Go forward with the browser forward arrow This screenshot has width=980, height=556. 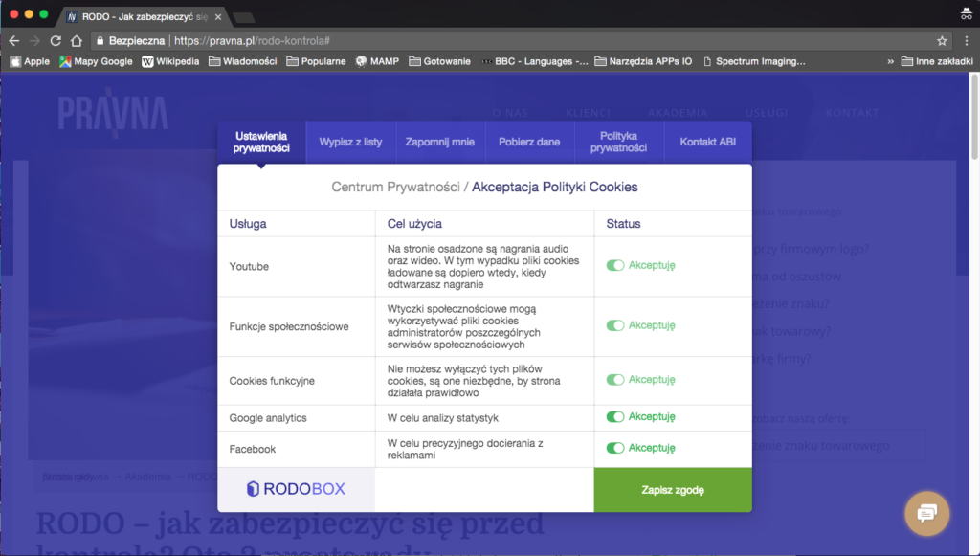[x=35, y=41]
